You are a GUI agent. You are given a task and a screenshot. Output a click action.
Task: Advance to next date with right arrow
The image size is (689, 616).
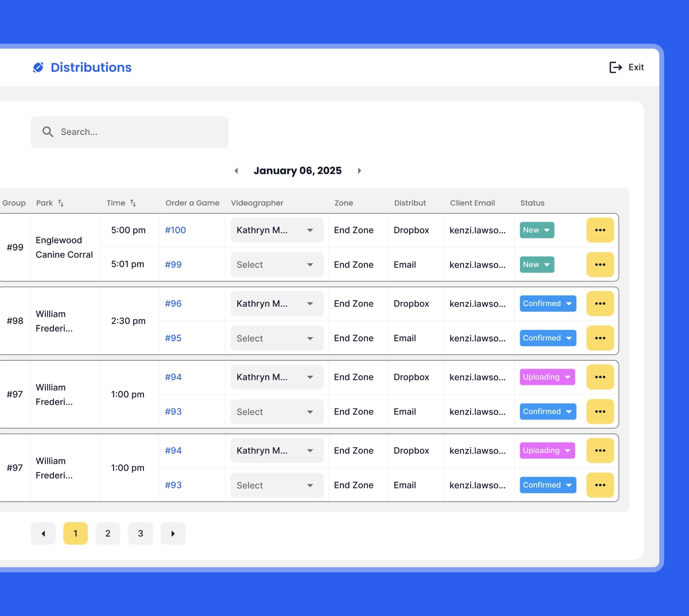(x=359, y=171)
